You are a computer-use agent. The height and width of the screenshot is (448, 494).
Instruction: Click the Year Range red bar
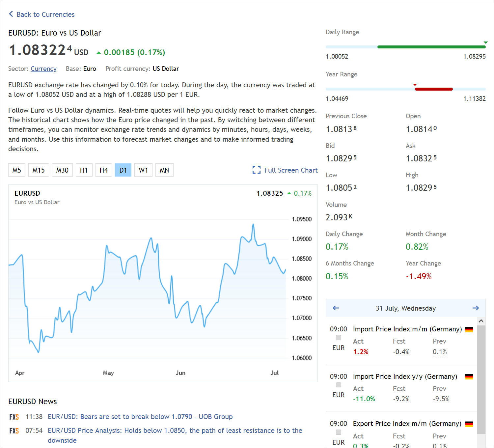coord(434,89)
